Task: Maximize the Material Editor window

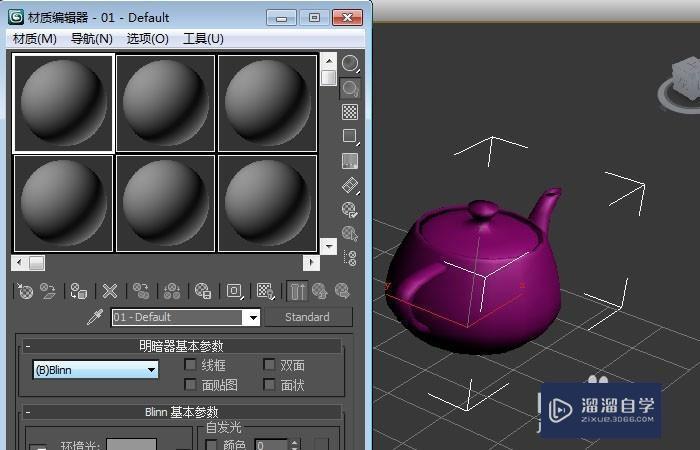Action: click(x=314, y=18)
